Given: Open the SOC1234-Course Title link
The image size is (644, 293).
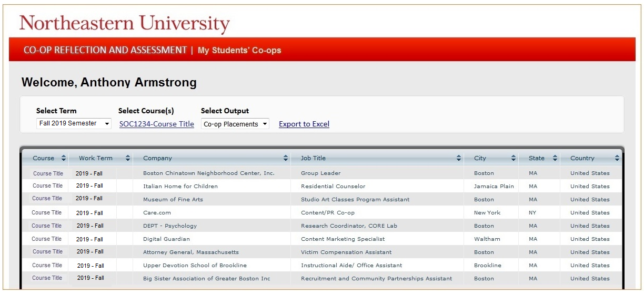Looking at the screenshot, I should 157,124.
